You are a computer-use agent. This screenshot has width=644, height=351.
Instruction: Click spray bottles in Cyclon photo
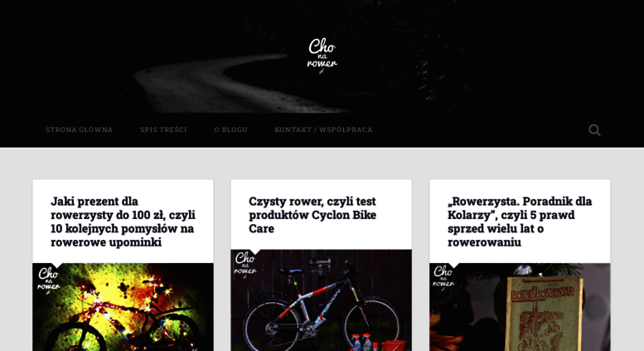pos(361,342)
